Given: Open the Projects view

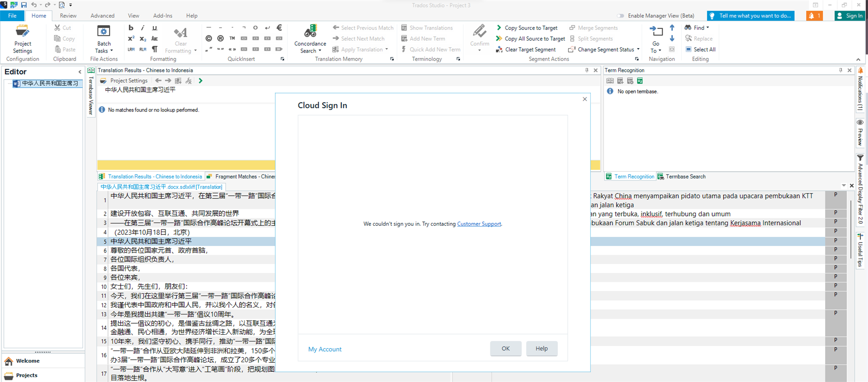Looking at the screenshot, I should tap(42, 375).
